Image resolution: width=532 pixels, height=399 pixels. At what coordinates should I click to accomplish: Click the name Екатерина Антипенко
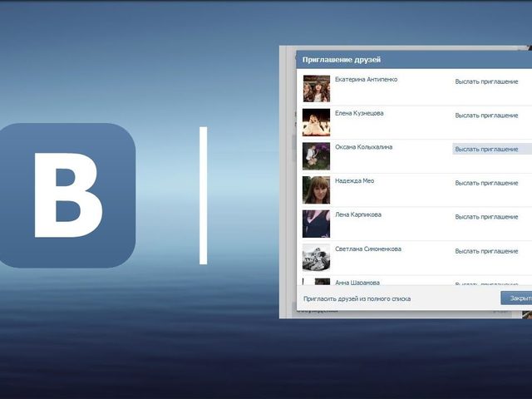point(366,80)
